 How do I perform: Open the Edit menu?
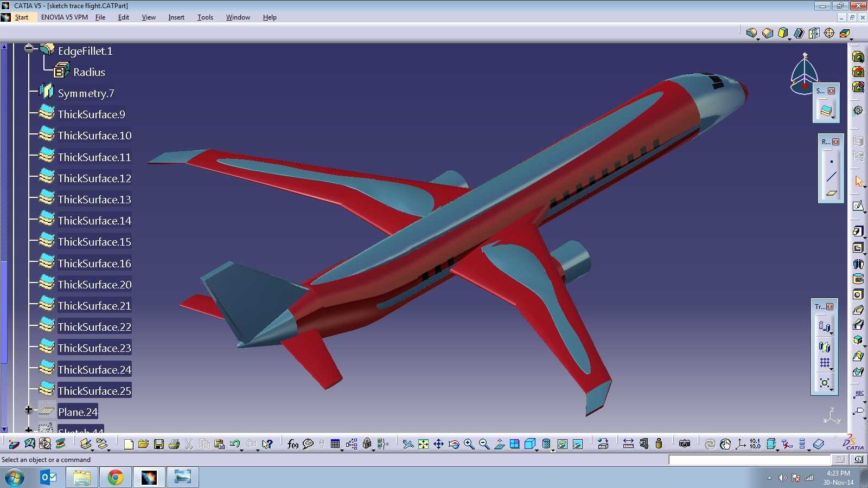tap(124, 17)
